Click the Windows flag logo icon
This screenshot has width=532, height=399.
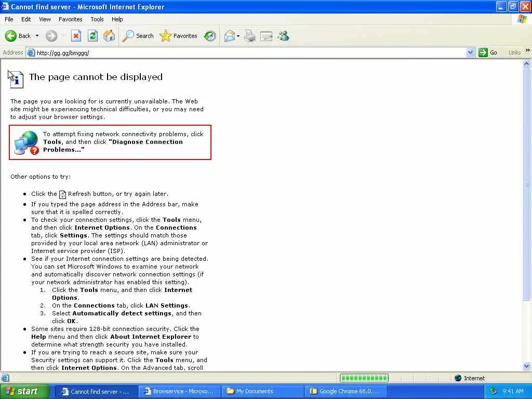(522, 19)
